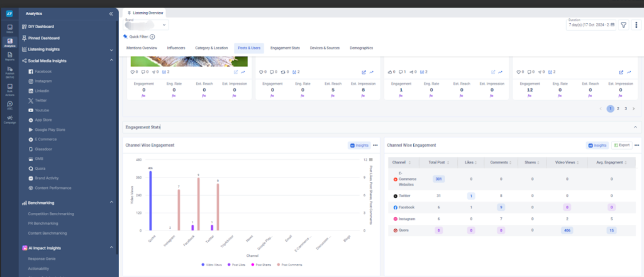Go to page 2 of posts

618,109
